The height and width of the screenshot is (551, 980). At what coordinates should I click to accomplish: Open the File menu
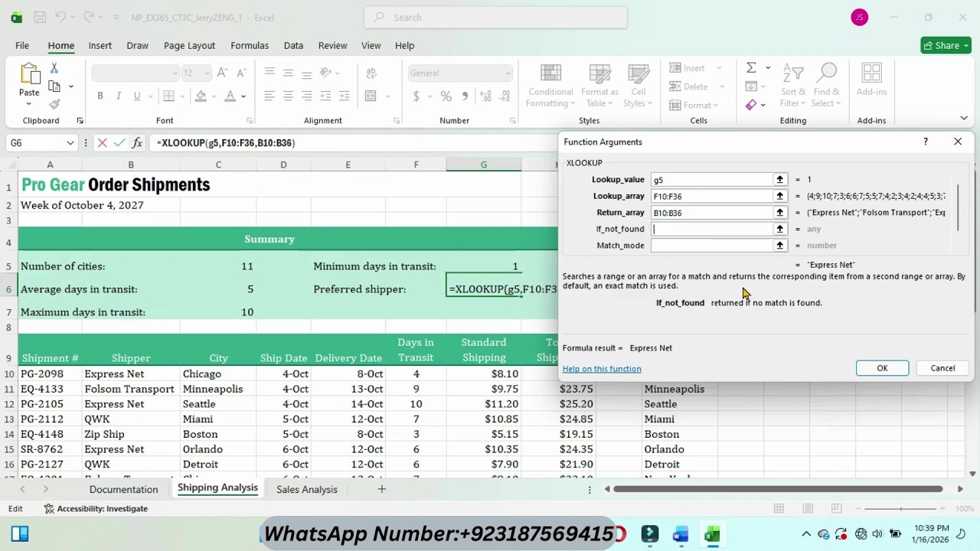pos(22,45)
